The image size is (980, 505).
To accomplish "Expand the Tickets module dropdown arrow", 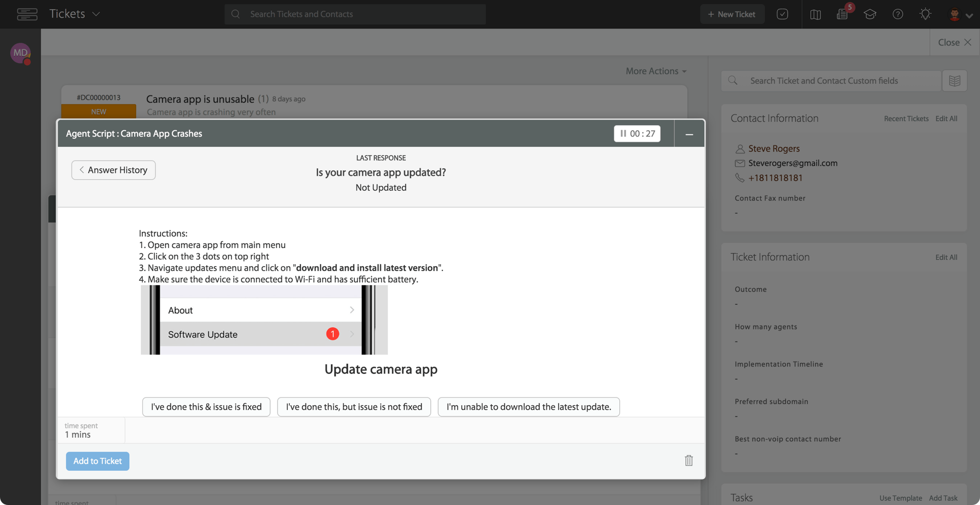I will click(96, 14).
